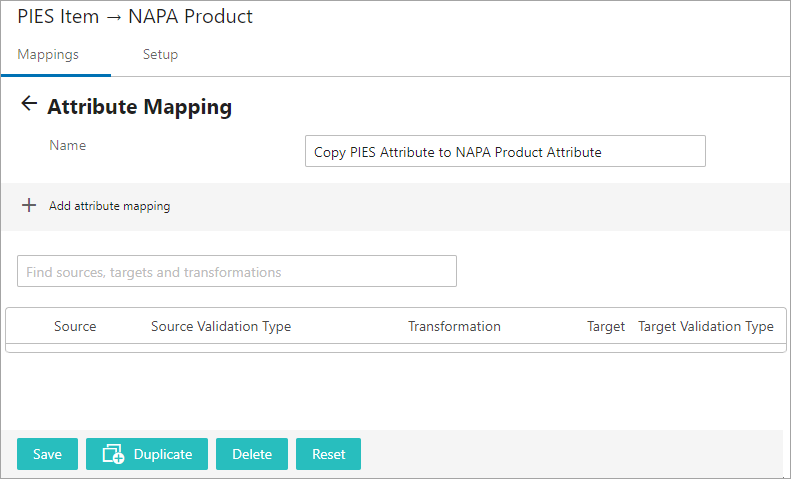
Task: Click the plus icon to add mapping
Action: tap(29, 205)
